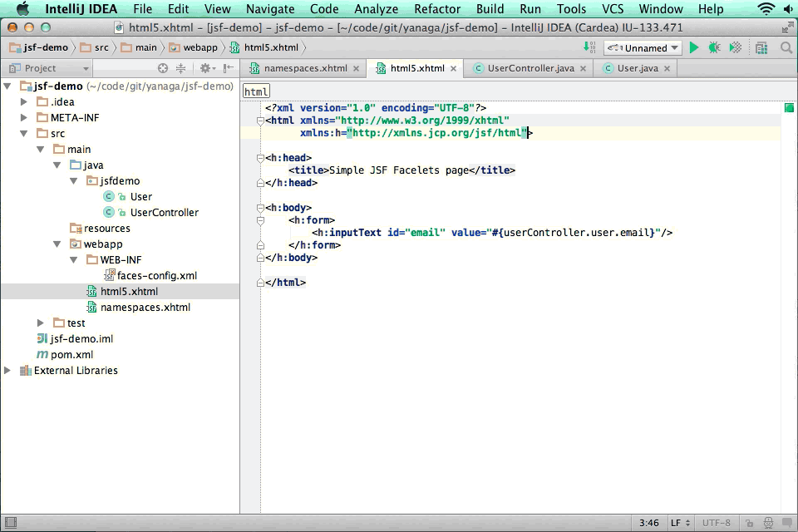
Task: Hide the Project tool window pane
Action: (x=229, y=68)
